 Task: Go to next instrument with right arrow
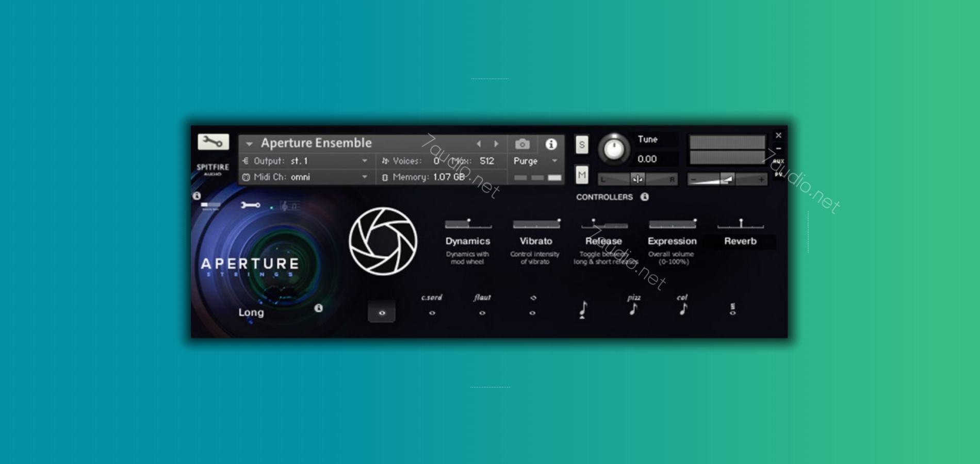[x=496, y=144]
